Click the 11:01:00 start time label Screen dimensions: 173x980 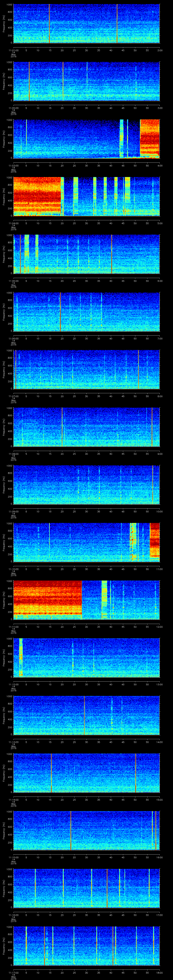(x=14, y=50)
